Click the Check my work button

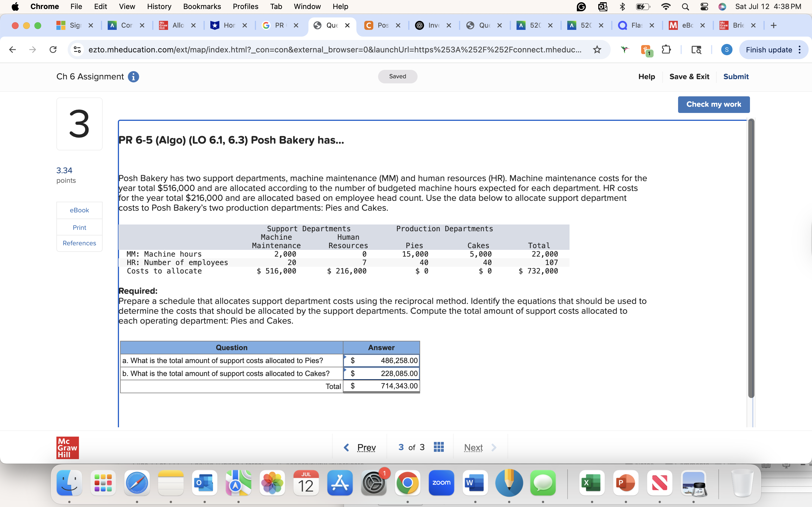coord(714,104)
